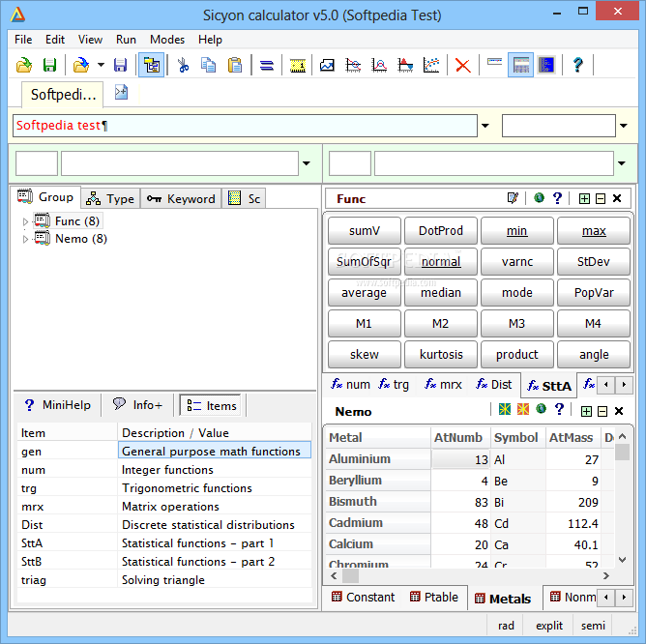
Task: Expand the Nemo (8) tree node
Action: 25,239
